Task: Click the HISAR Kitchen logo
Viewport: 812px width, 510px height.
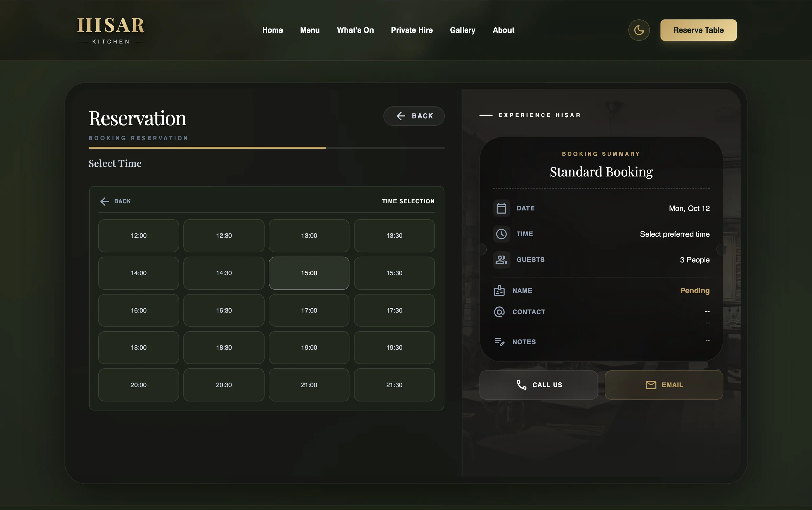Action: [x=111, y=30]
